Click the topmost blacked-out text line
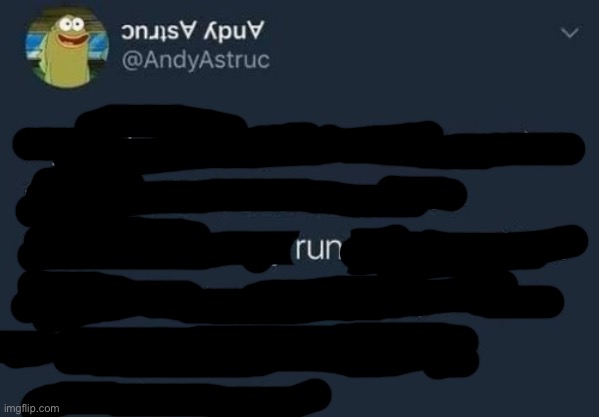Image resolution: width=599 pixels, height=417 pixels. pos(298,143)
